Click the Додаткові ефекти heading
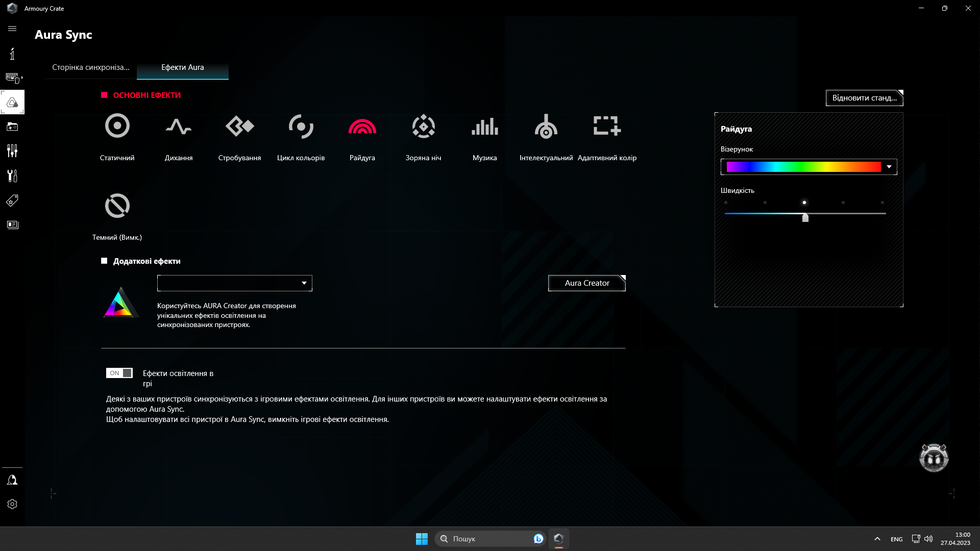 [x=147, y=261]
